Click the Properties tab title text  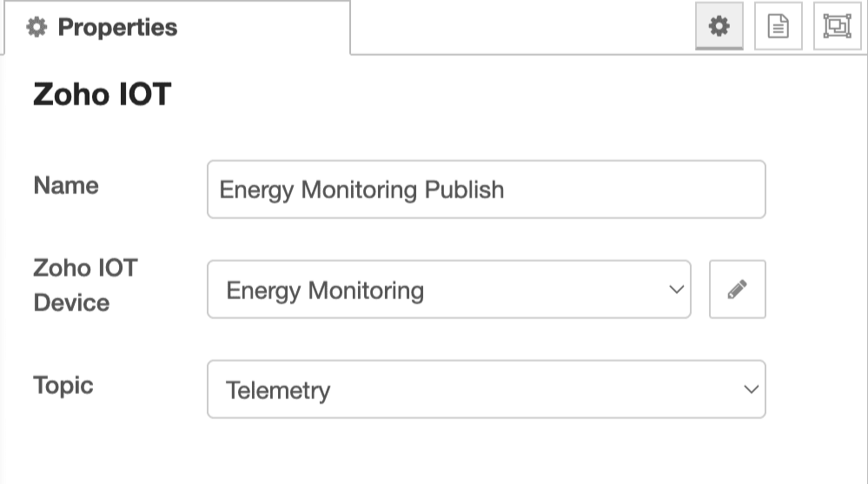pos(117,28)
